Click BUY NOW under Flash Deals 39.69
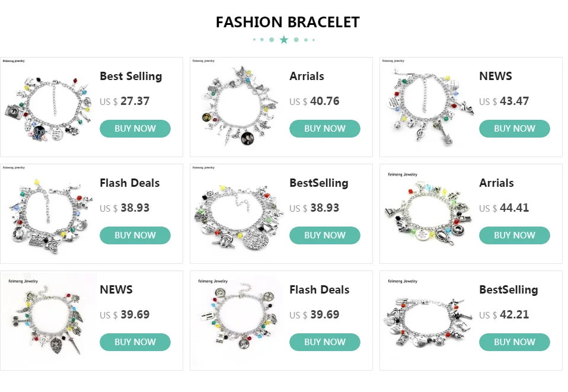Viewport: 568px width, 392px height. click(x=324, y=342)
